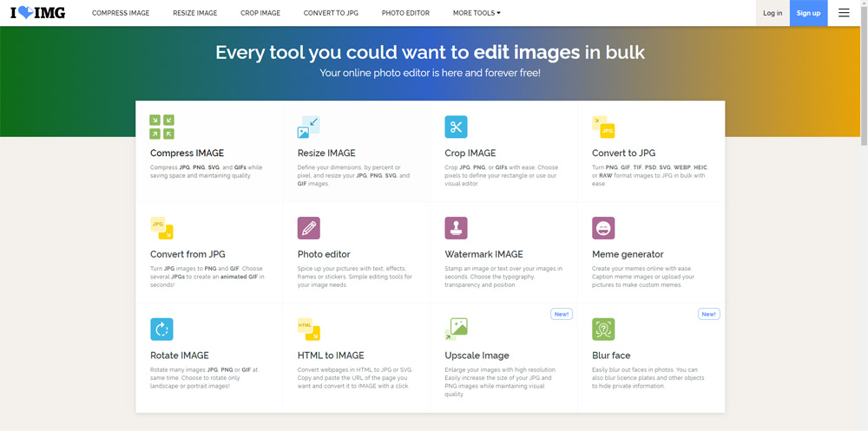Open the Blur face card title
This screenshot has height=431, width=868.
pyautogui.click(x=611, y=356)
